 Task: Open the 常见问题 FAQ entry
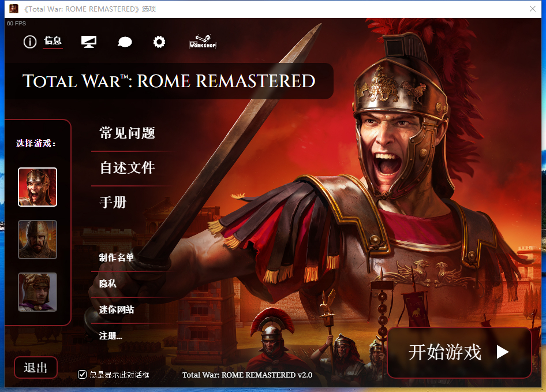[x=128, y=133]
